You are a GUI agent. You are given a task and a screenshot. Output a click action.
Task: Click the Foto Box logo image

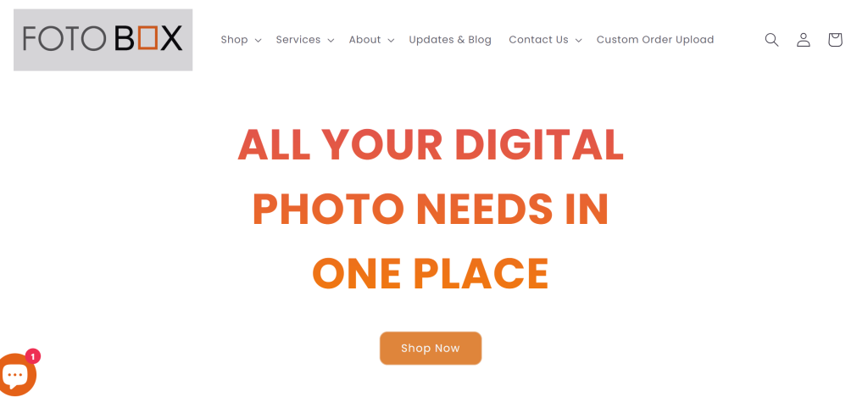(x=103, y=40)
